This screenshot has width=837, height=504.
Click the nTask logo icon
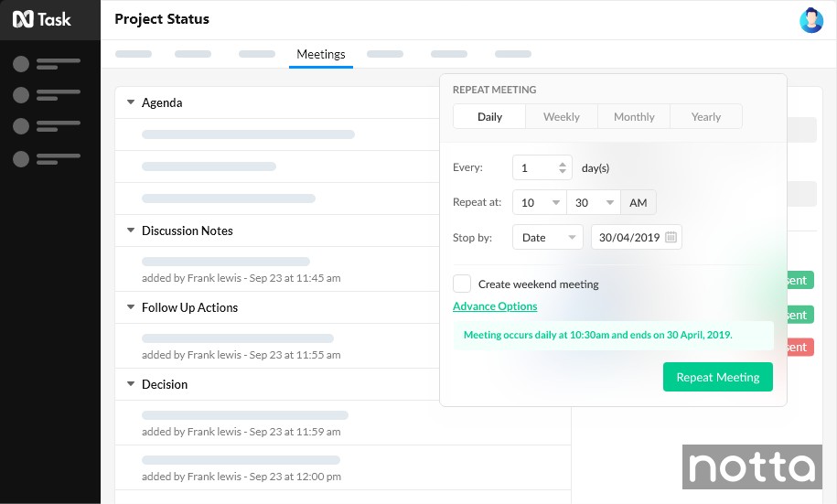pos(22,19)
